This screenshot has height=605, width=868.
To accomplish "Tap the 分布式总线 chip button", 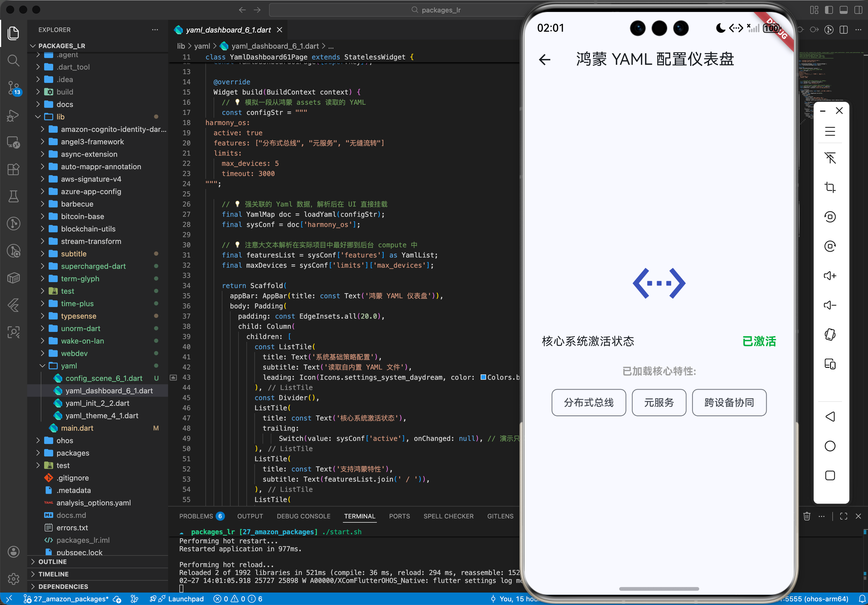I will pyautogui.click(x=589, y=403).
